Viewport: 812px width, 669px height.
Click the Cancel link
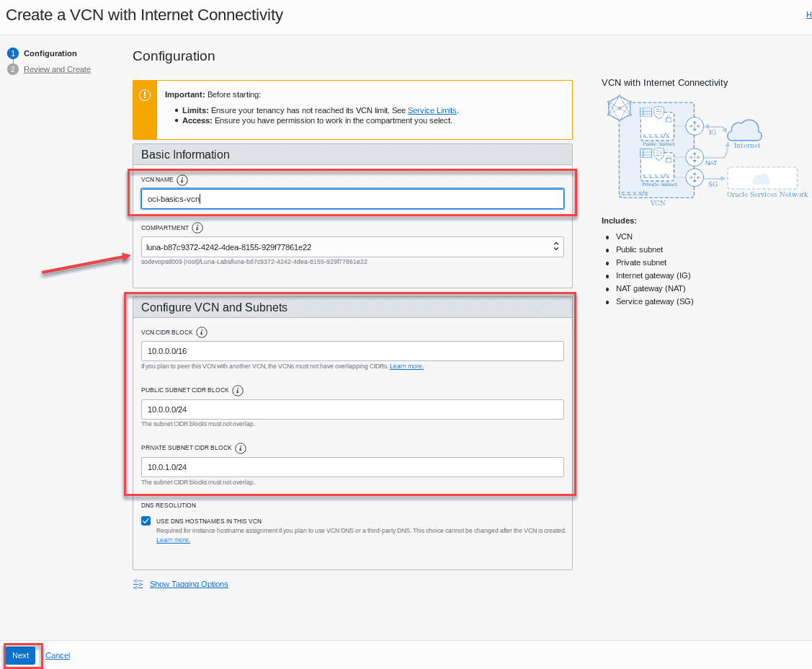[x=58, y=655]
